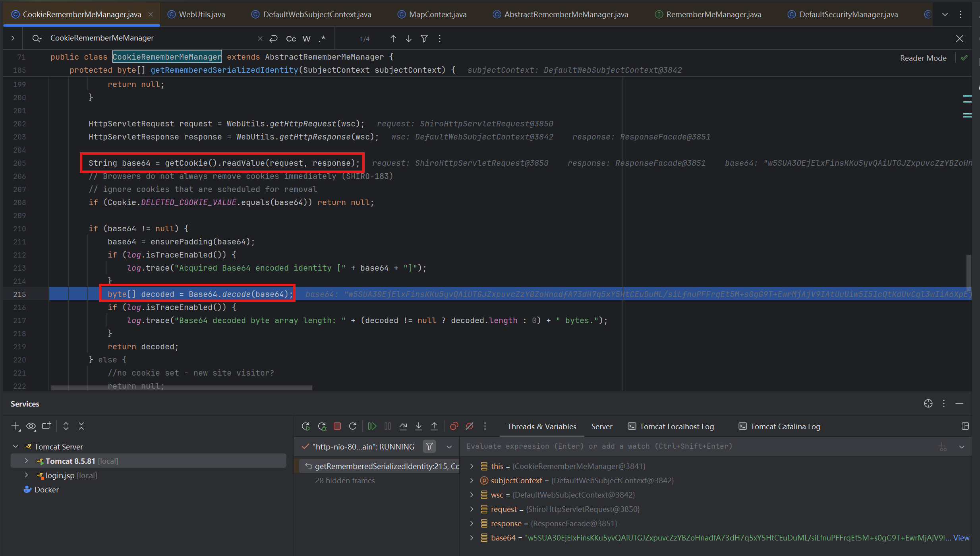This screenshot has width=980, height=556.
Task: Open the Tomcat Catalina Log tab
Action: point(785,426)
